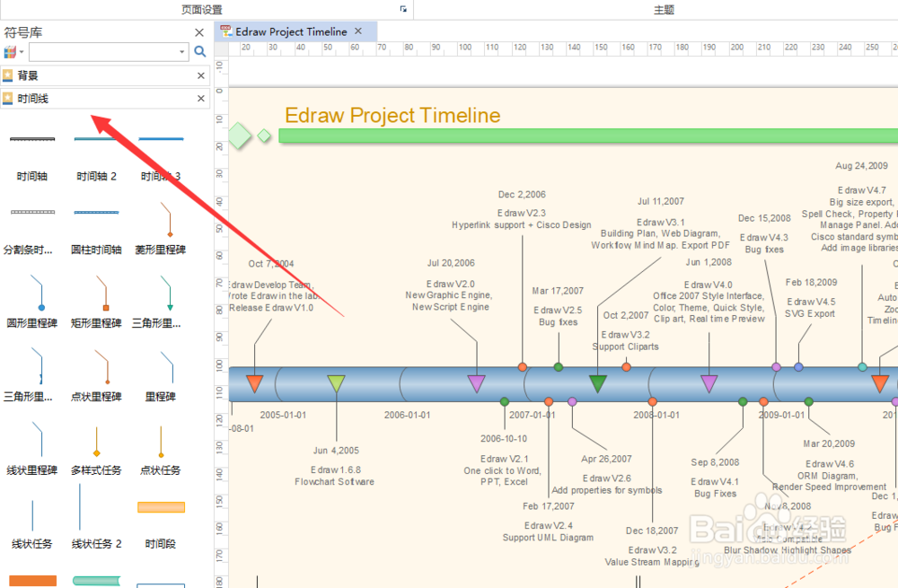This screenshot has width=898, height=588.
Task: Select the Edraw V2.3 description text
Action: coord(522,219)
